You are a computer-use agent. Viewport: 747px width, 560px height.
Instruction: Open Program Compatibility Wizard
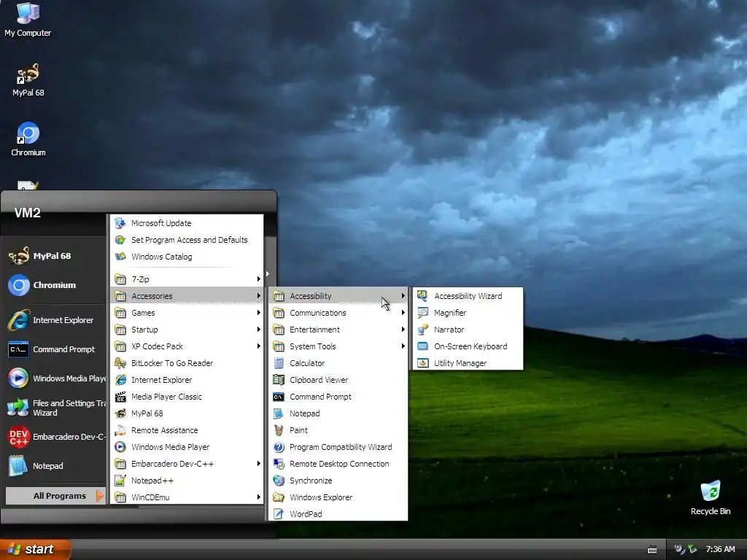(338, 447)
